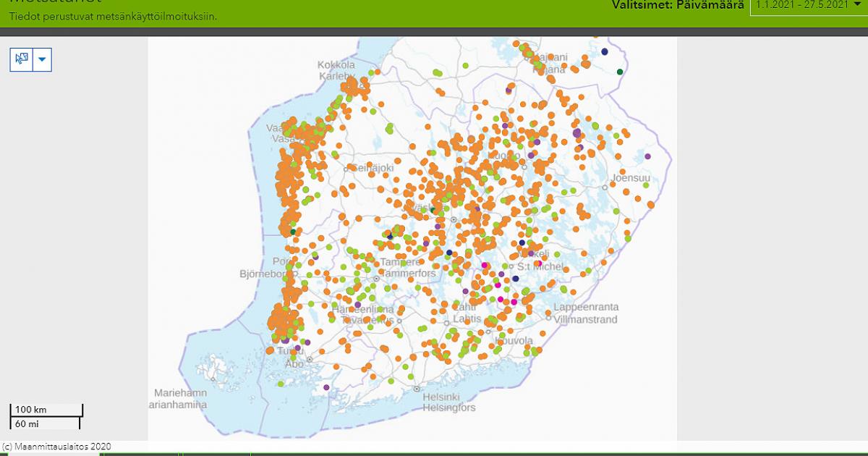
Task: Activate the map selection tool icon
Action: [22, 59]
